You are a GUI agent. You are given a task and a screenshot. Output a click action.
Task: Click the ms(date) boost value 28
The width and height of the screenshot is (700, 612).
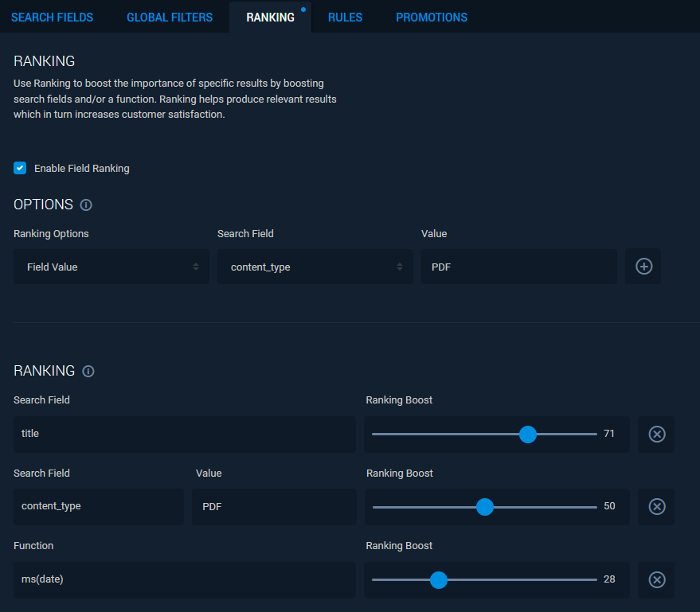point(609,579)
